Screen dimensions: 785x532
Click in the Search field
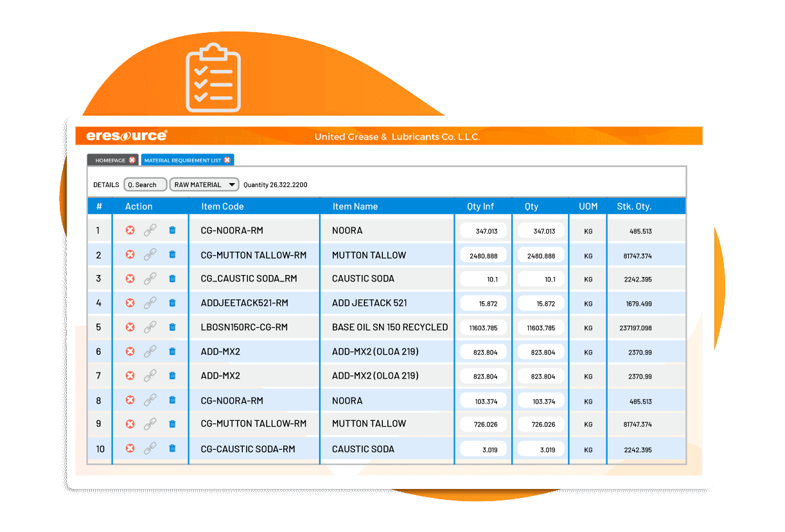(145, 184)
